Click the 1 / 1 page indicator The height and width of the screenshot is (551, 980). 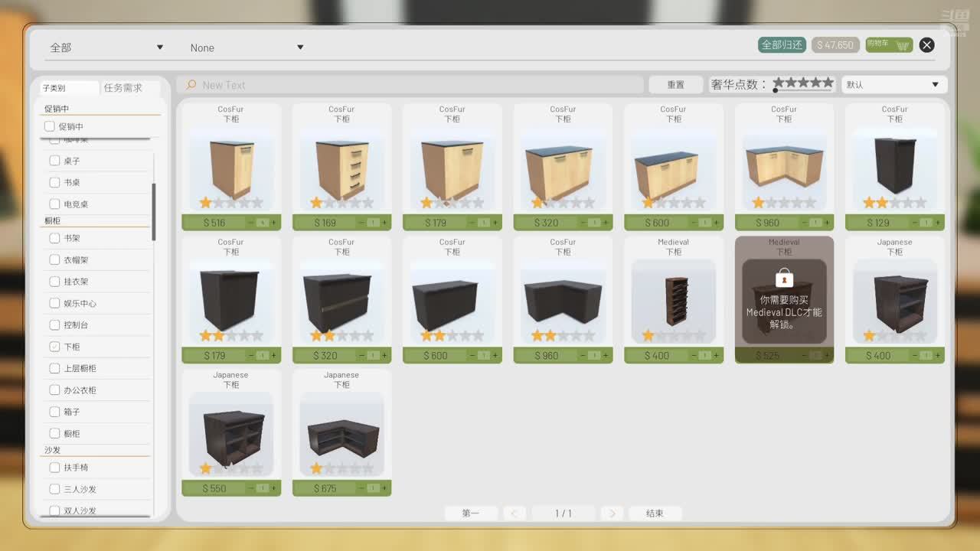pos(563,514)
